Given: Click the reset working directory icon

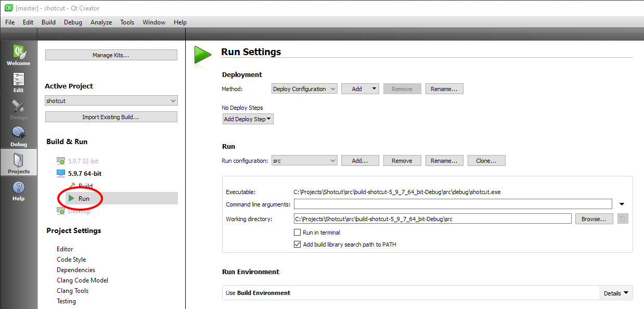Looking at the screenshot, I should [x=623, y=219].
